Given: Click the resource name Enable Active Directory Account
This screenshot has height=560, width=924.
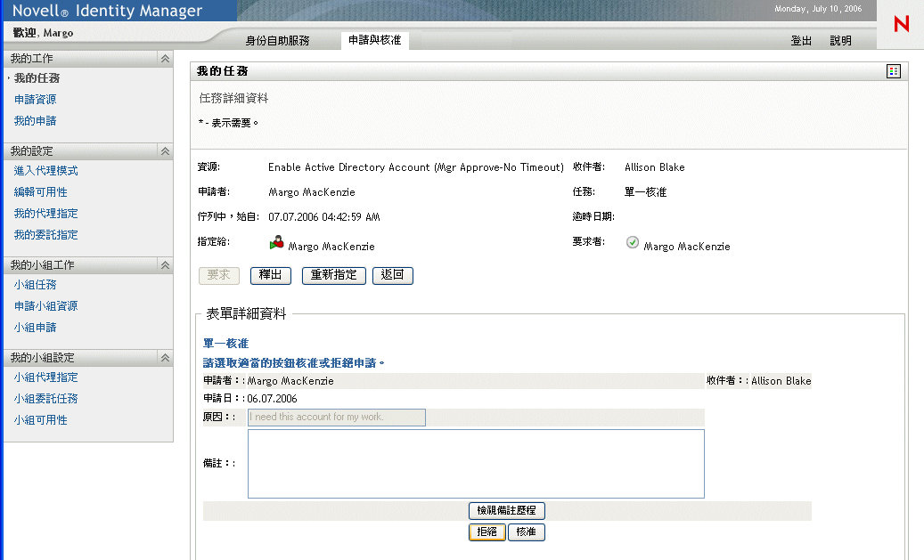Looking at the screenshot, I should point(416,167).
